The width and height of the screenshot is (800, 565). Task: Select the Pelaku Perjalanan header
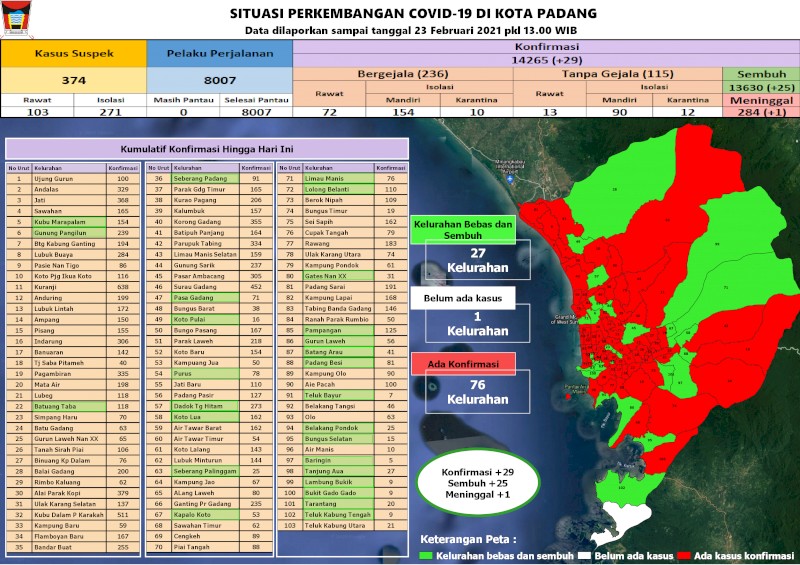point(220,54)
